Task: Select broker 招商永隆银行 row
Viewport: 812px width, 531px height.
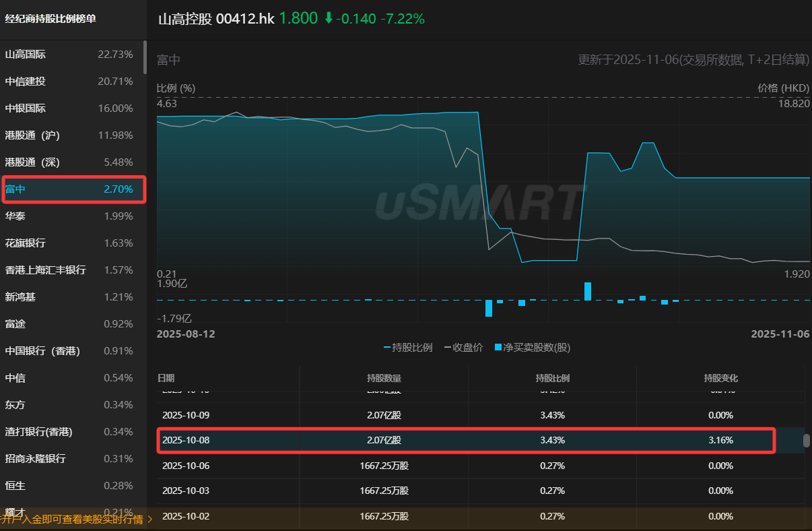Action: point(73,459)
